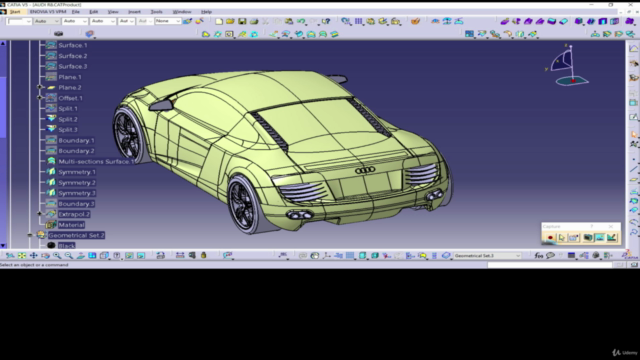
Task: Select Surface.1 in the tree
Action: pyautogui.click(x=73, y=45)
